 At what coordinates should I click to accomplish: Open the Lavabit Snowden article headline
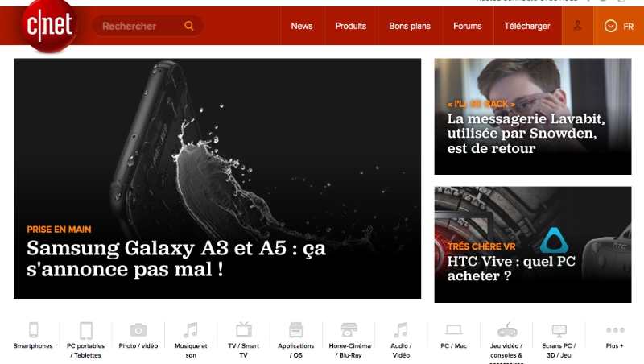click(x=526, y=134)
